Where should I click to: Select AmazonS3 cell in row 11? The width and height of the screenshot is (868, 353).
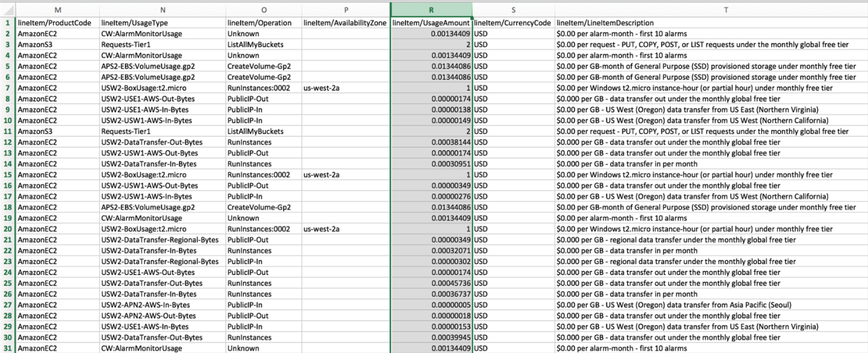58,131
